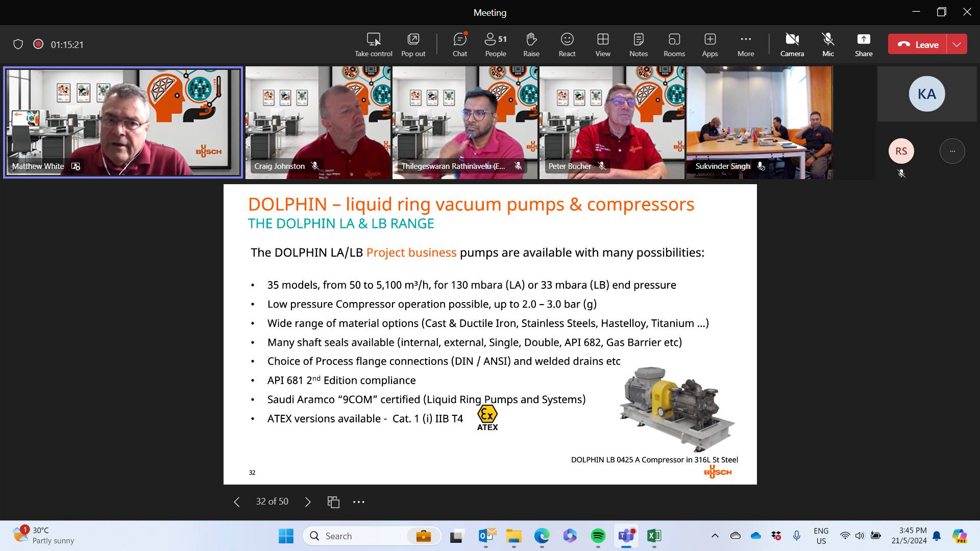
Task: Switch the ENG US input language
Action: pos(821,536)
